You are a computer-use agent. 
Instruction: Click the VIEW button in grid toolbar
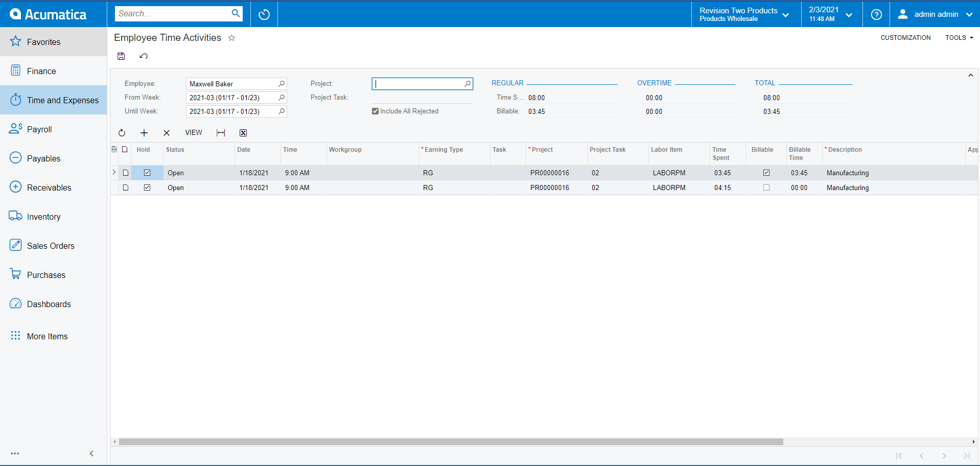tap(194, 133)
